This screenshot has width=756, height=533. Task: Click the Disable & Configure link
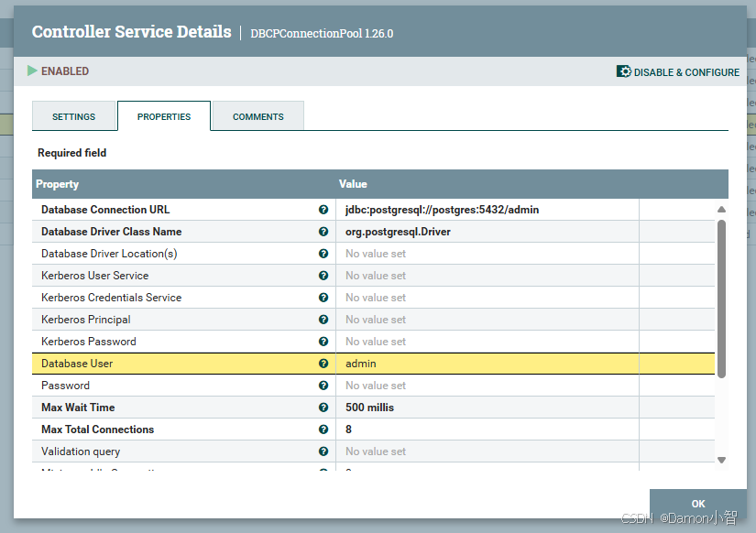point(677,72)
